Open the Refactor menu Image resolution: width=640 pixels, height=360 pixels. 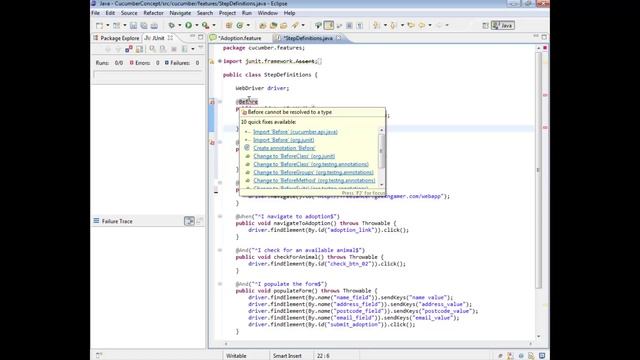pyautogui.click(x=153, y=13)
